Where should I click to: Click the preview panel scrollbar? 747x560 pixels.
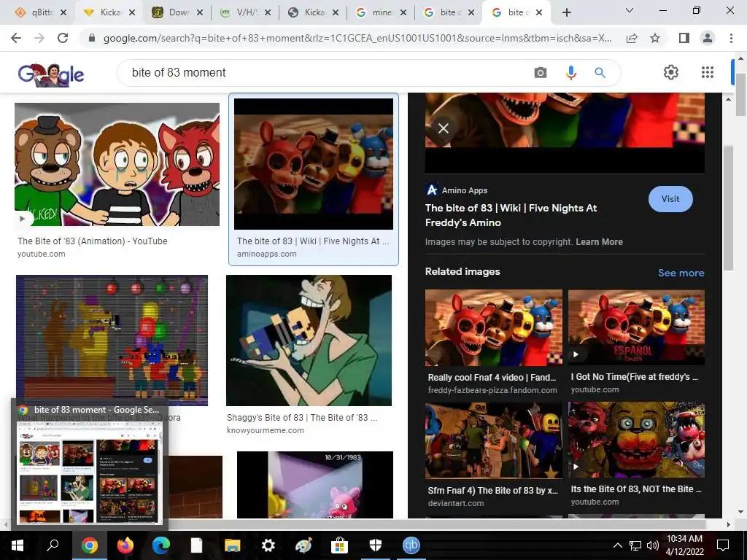pos(728,208)
